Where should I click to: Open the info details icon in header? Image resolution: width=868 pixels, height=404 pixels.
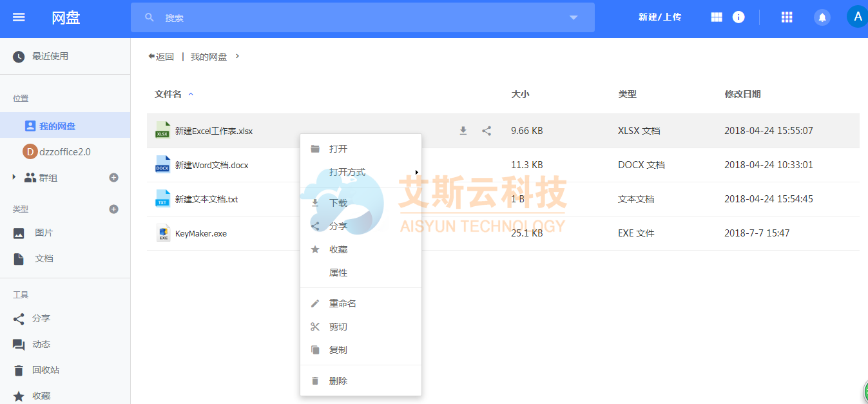pos(738,17)
